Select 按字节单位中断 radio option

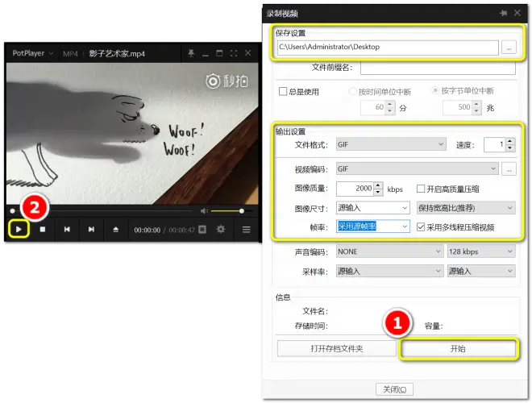tap(435, 90)
